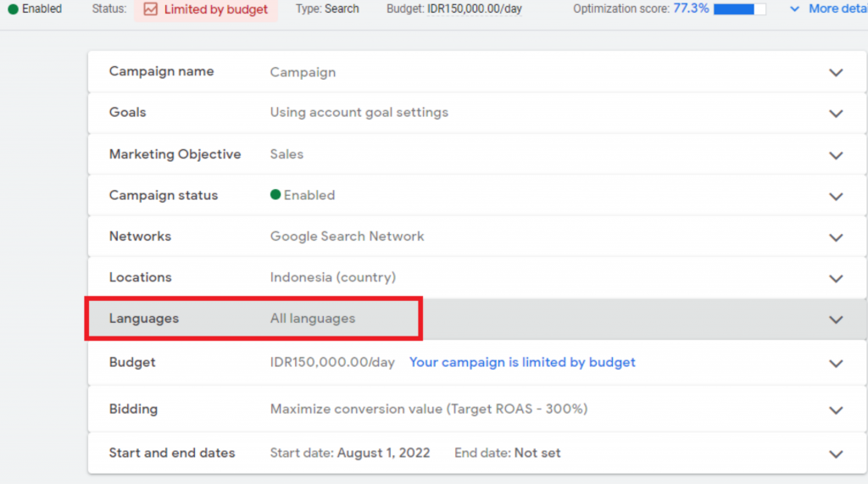Click the Limited by budget chart icon
Image resolution: width=868 pixels, height=484 pixels.
[150, 9]
